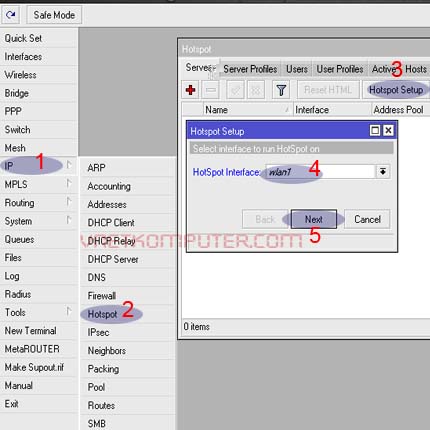Viewport: 430px width, 430px height.
Task: Open the Manual menu item
Action: click(39, 386)
